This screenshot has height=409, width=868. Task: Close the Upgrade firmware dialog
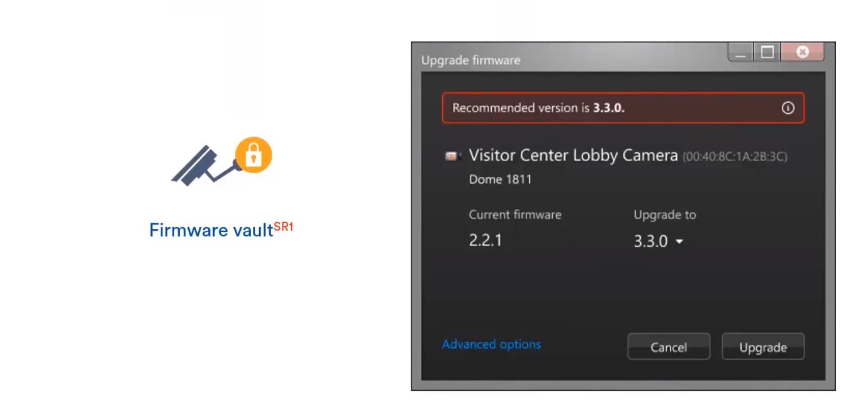point(802,53)
